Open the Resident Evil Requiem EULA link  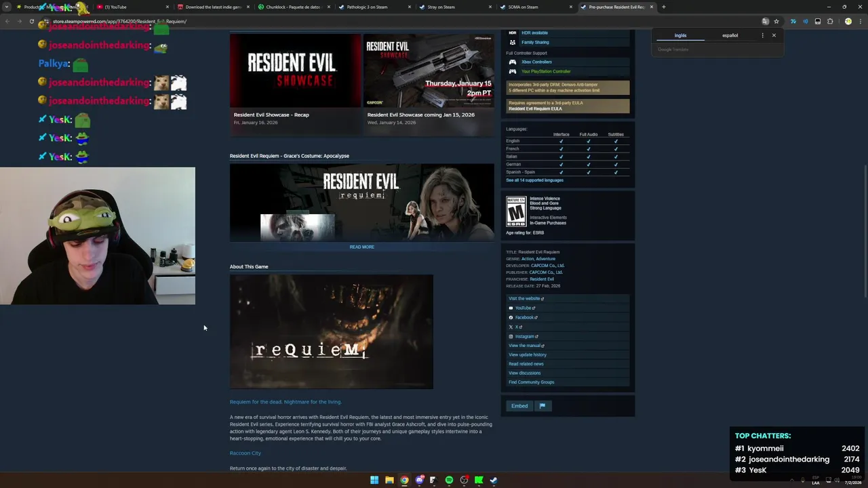535,108
